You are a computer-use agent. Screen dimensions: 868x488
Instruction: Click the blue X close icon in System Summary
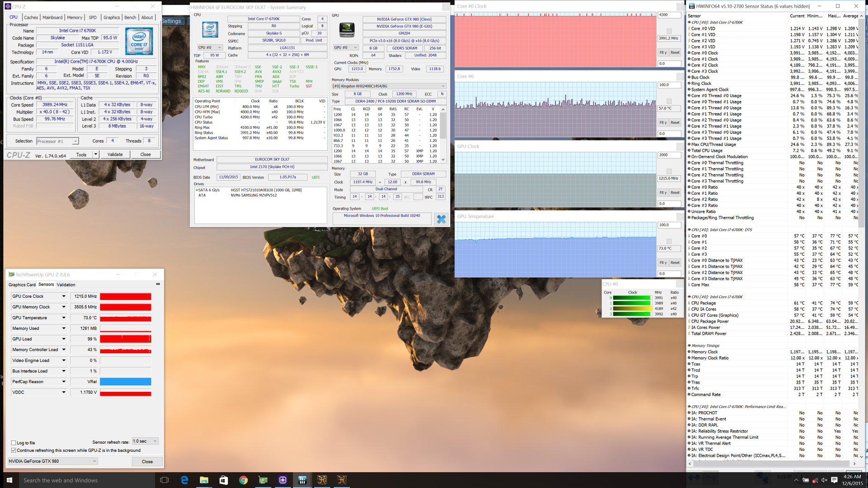click(x=441, y=219)
